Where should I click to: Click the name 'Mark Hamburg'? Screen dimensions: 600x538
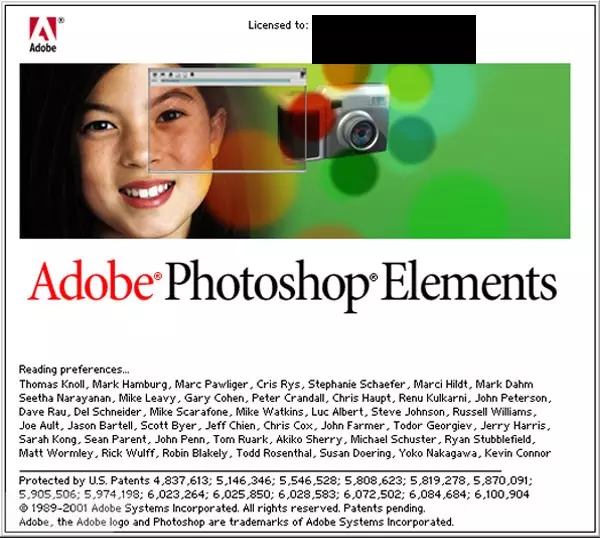click(x=130, y=384)
